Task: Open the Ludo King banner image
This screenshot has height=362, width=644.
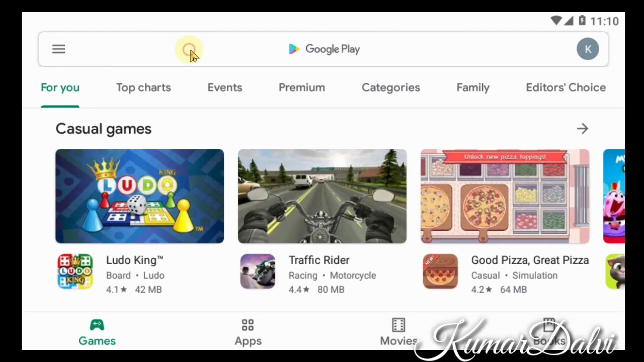Action: 139,196
